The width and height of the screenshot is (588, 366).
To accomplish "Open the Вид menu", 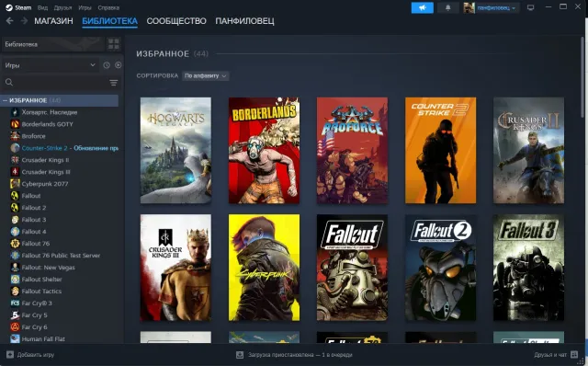I will click(x=43, y=7).
